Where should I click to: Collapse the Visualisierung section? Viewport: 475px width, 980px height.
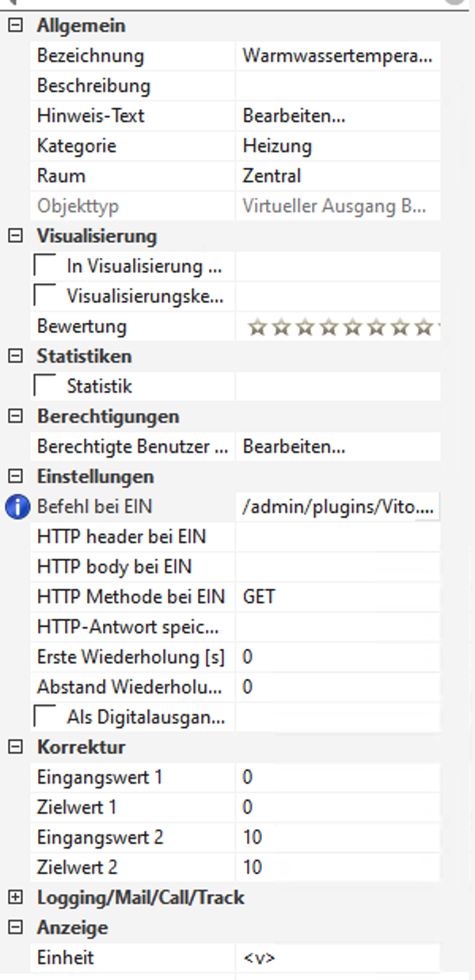pos(14,236)
